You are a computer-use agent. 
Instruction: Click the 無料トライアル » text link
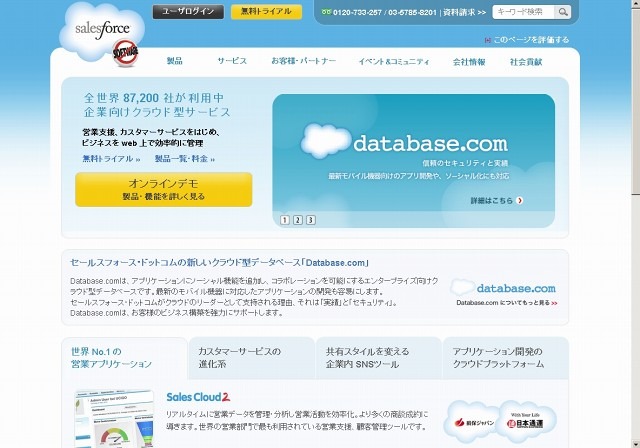tap(111, 159)
